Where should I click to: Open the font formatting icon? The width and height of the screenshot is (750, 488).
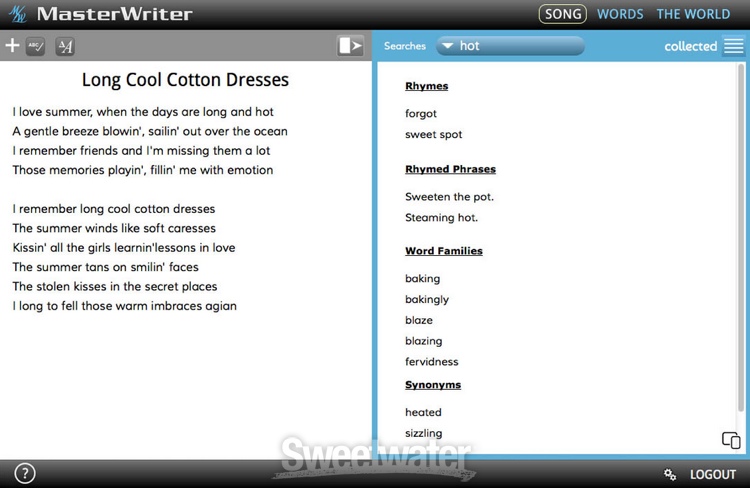click(64, 46)
